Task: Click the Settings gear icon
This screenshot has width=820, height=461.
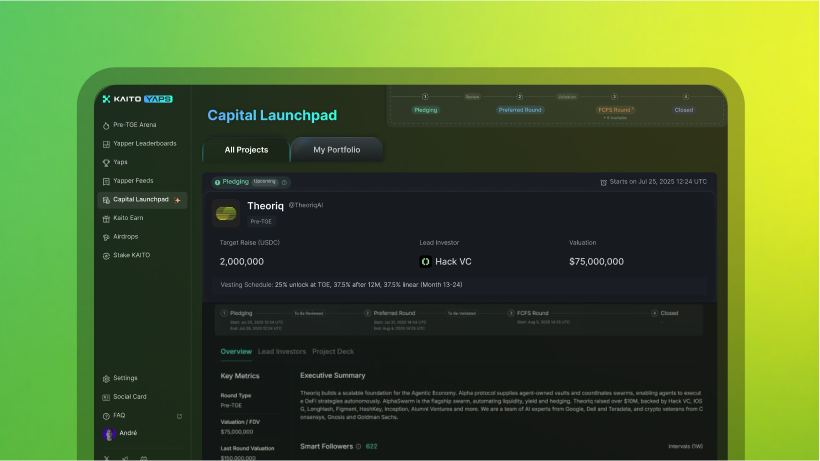Action: [106, 379]
